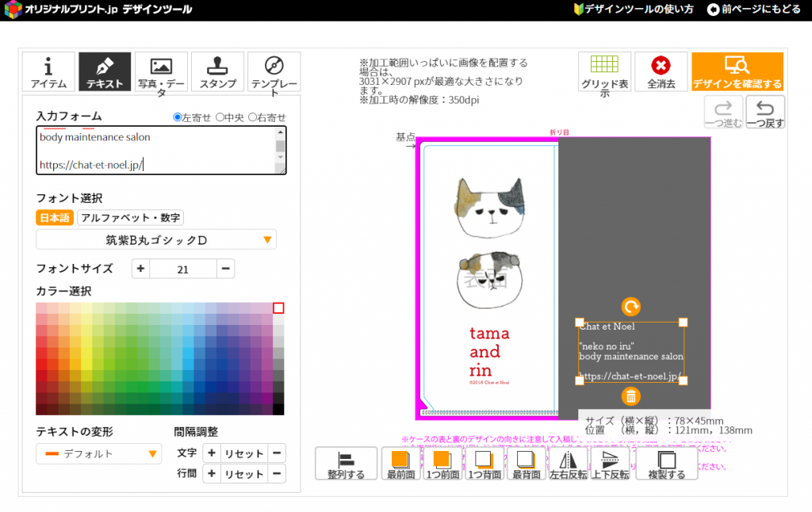
Task: Click the オリジナルプリント.jp logo
Action: point(98,10)
